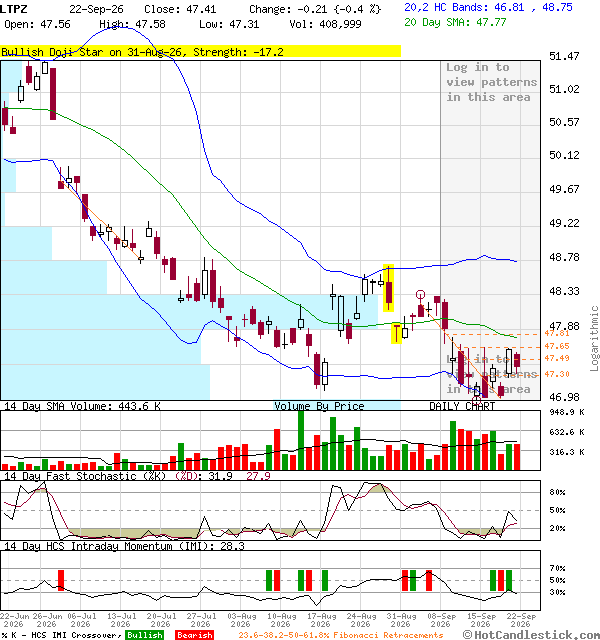The image size is (600, 640).
Task: Click the vertical Logarithmic scale label
Action: pyautogui.click(x=594, y=338)
